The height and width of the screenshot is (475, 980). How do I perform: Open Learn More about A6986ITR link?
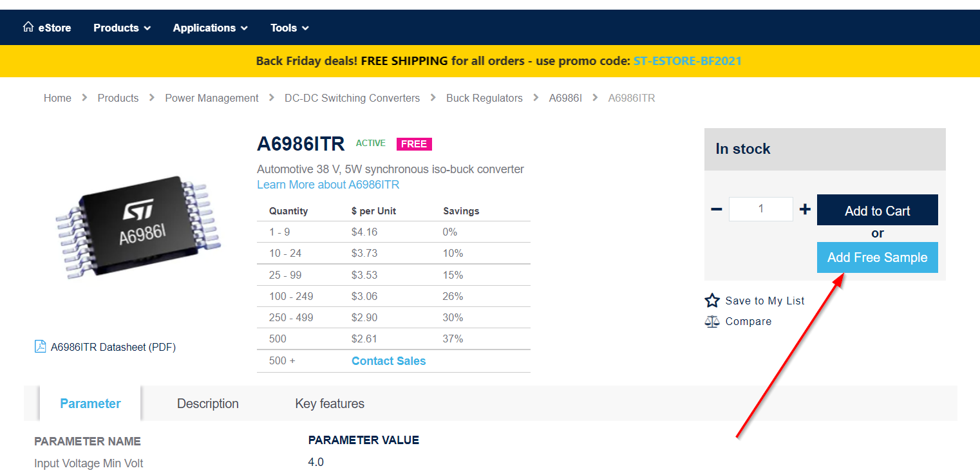pos(328,185)
